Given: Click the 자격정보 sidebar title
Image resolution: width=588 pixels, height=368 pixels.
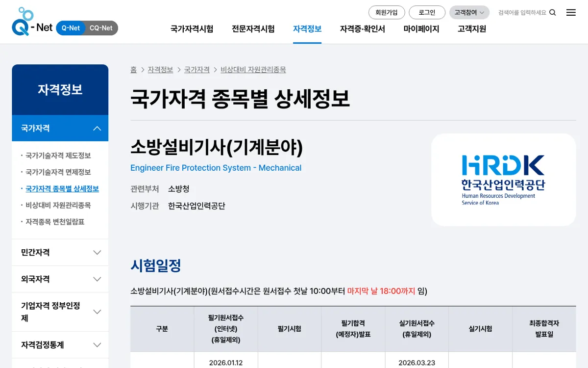Looking at the screenshot, I should click(60, 90).
